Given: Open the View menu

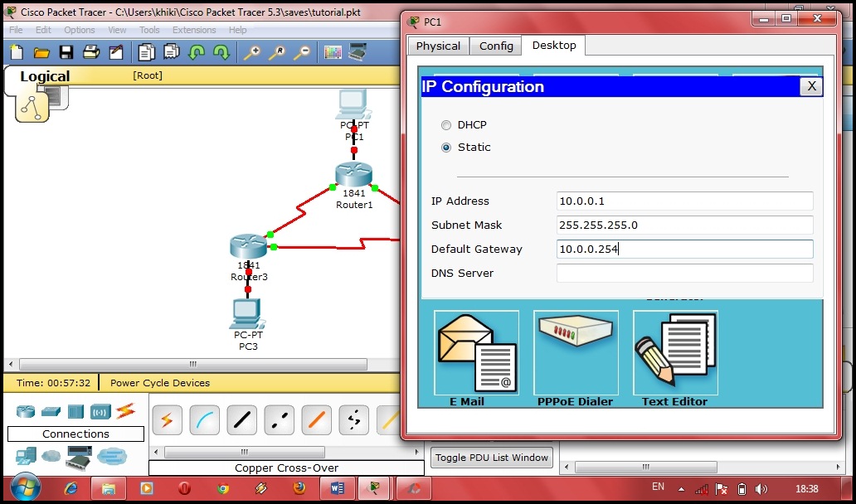Looking at the screenshot, I should tap(117, 30).
